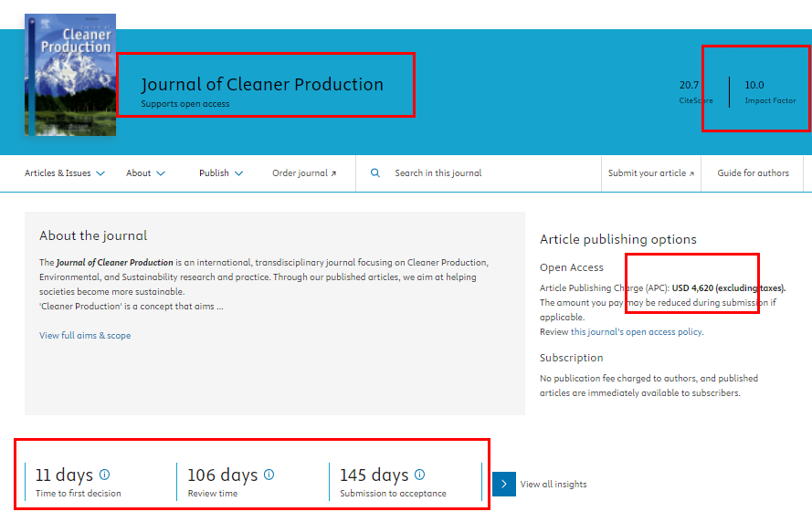Click the 'Subscription' heading
Screen dimensions: 812x522
[x=571, y=358]
